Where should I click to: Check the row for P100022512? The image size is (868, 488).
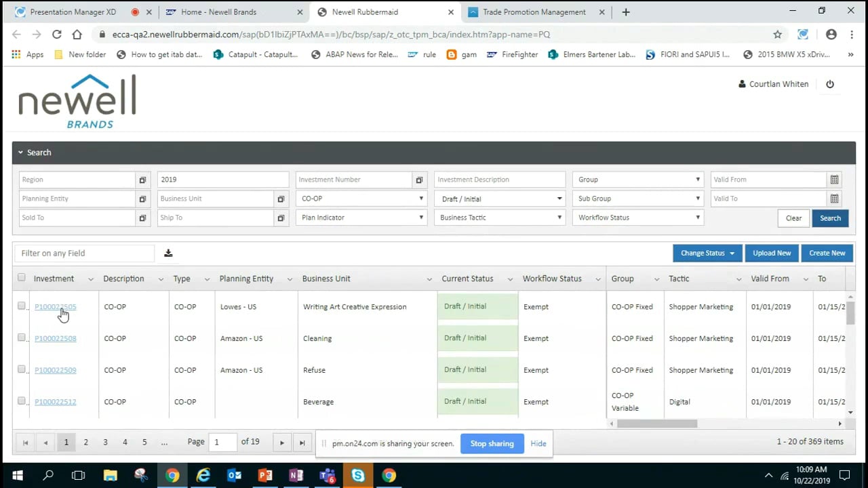click(x=21, y=401)
